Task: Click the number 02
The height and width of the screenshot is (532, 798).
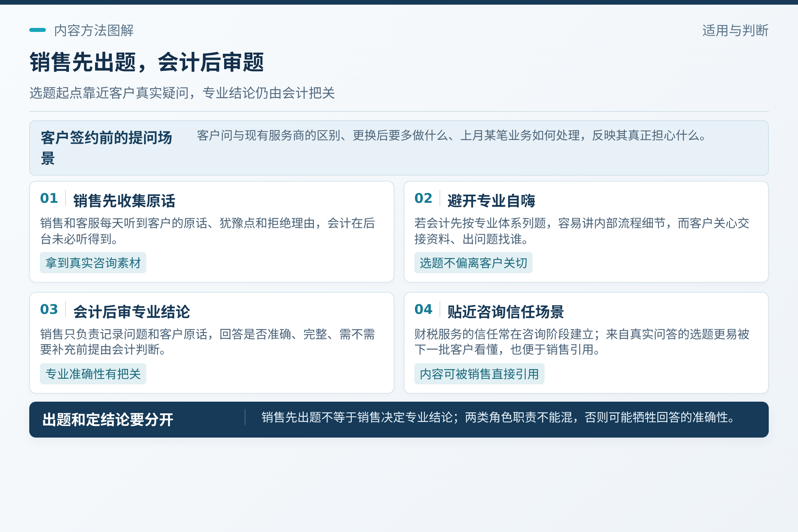Action: (x=423, y=199)
